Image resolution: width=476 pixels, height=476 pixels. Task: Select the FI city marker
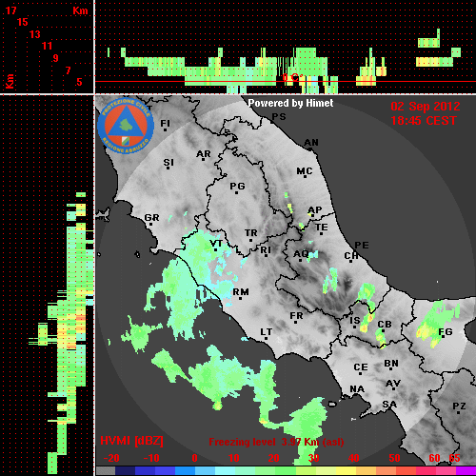click(x=165, y=129)
